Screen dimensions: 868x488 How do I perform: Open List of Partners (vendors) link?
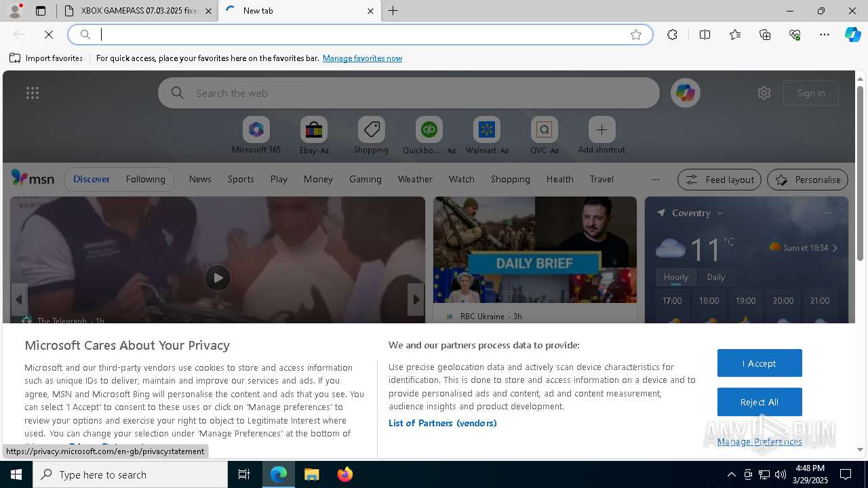pos(443,423)
